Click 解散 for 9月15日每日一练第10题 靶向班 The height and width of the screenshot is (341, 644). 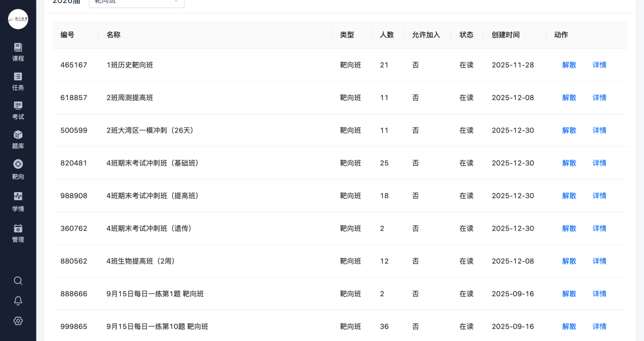click(569, 326)
